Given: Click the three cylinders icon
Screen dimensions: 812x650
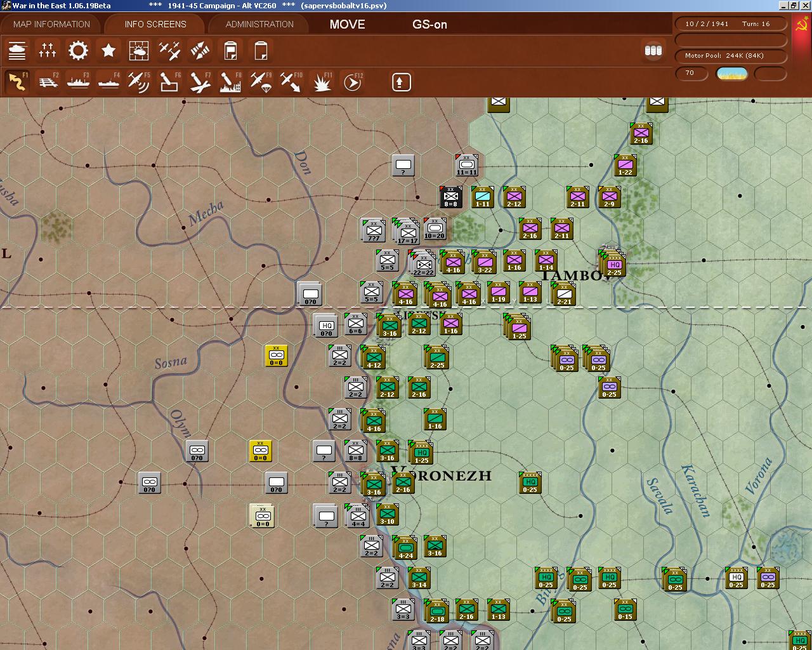Looking at the screenshot, I should (x=653, y=50).
